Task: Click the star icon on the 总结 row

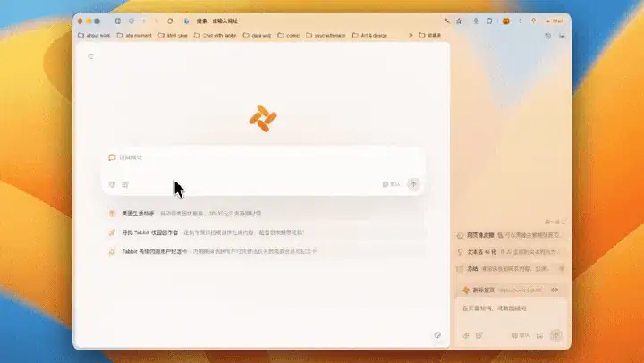Action: tap(562, 269)
